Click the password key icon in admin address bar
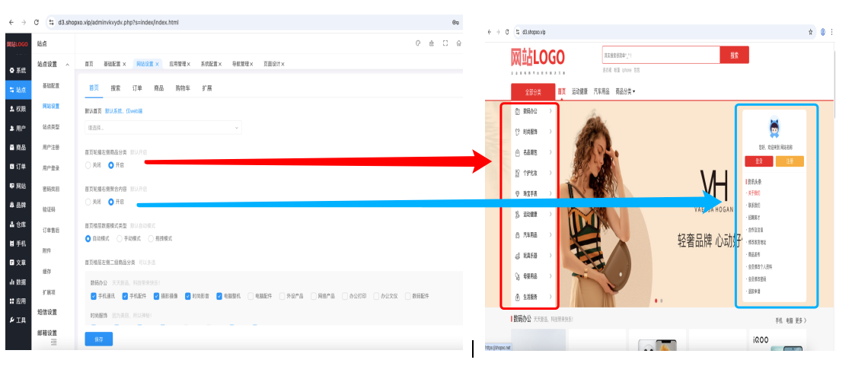The image size is (868, 379). pyautogui.click(x=455, y=23)
